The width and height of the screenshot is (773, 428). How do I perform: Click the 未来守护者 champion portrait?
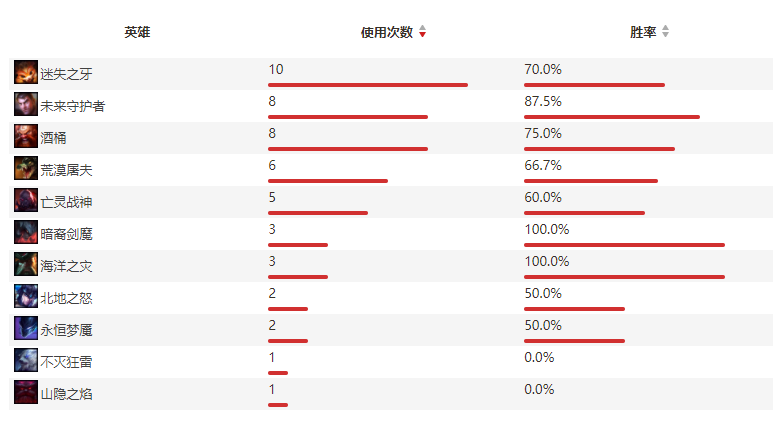tap(26, 105)
